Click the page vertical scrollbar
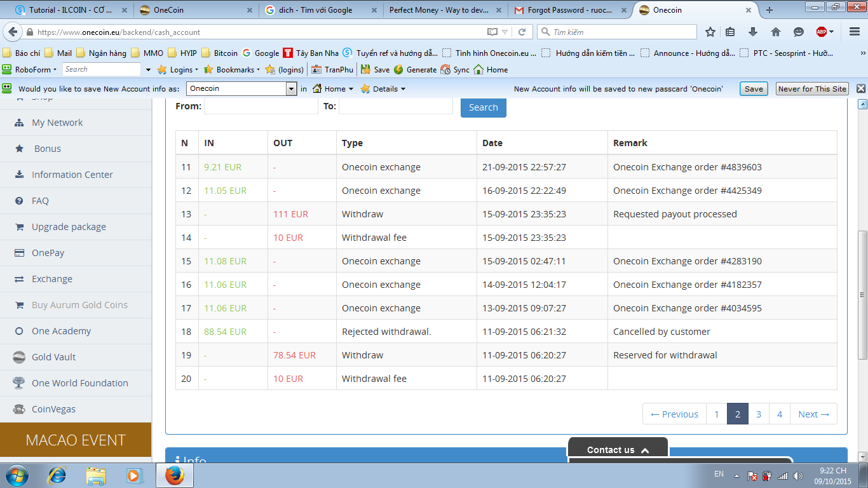The height and width of the screenshot is (488, 868). pos(862,292)
